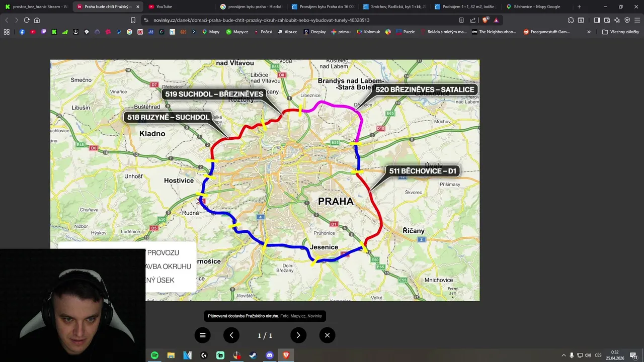Open Spotify from the taskbar
This screenshot has width=644, height=362.
coord(154,355)
